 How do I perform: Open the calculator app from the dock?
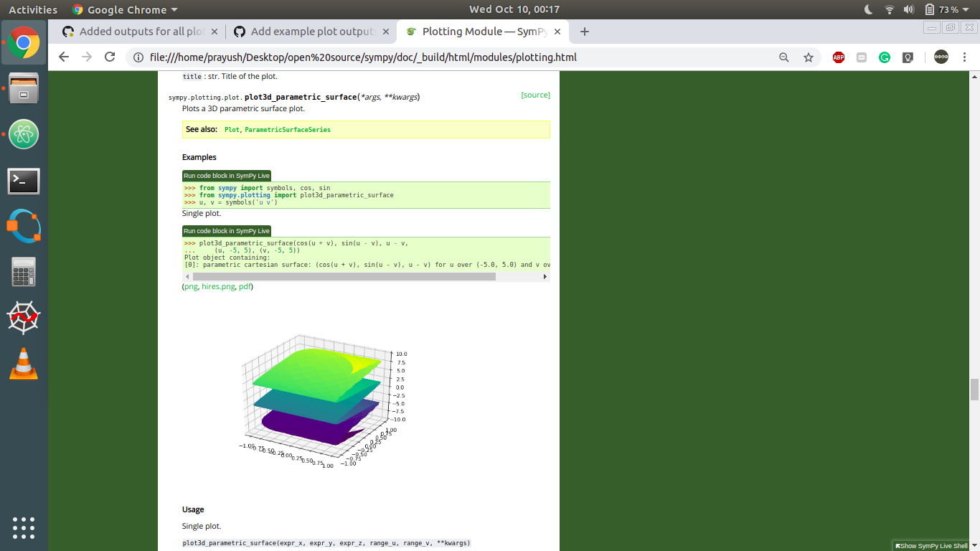click(24, 272)
